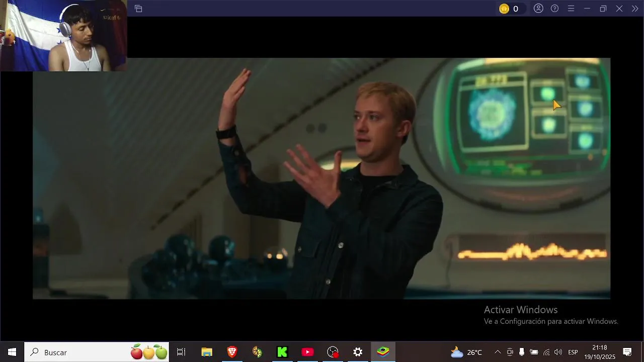Launch the Brave browser from taskbar
This screenshot has height=362, width=644.
coord(232,352)
